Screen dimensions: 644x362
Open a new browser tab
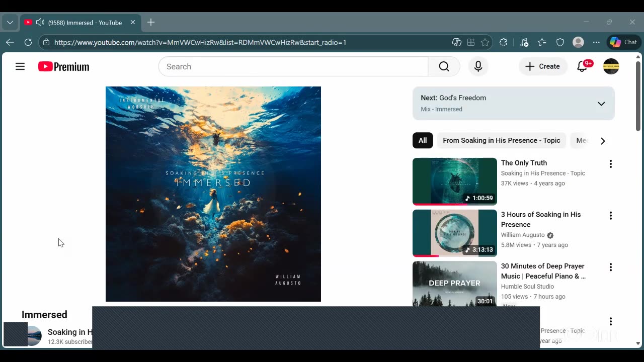pyautogui.click(x=151, y=22)
